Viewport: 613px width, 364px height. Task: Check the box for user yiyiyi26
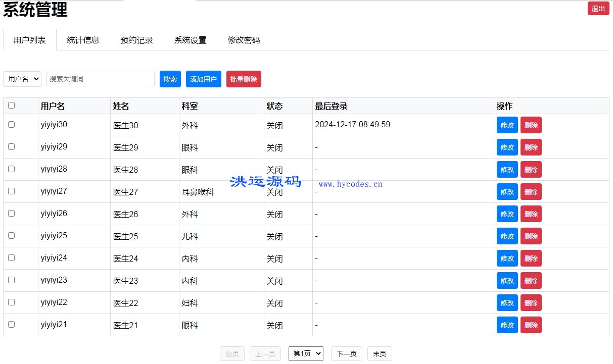11,213
